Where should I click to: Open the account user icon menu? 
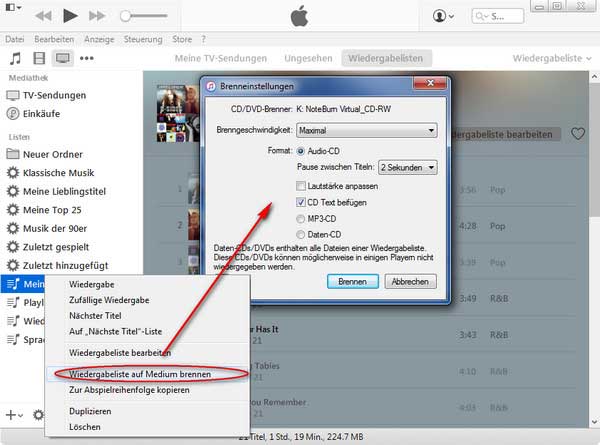click(443, 16)
